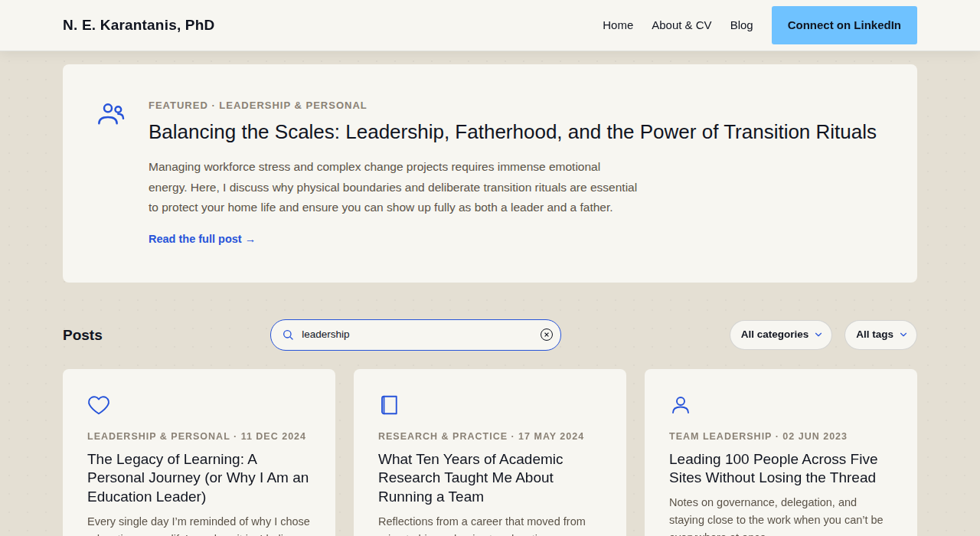Click the TEAM LEADERSHIP · 02 JUN 2023 label
This screenshot has height=536, width=980.
[758, 436]
